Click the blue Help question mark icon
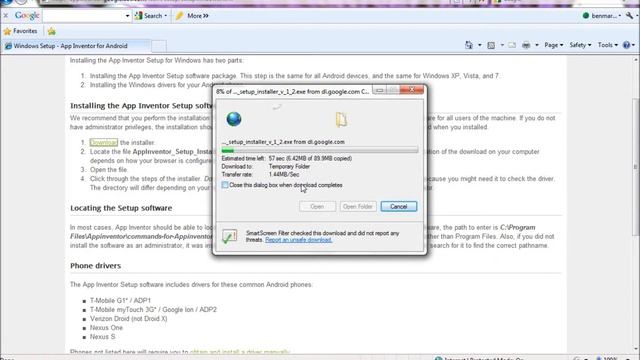The width and height of the screenshot is (640, 360). (x=627, y=45)
